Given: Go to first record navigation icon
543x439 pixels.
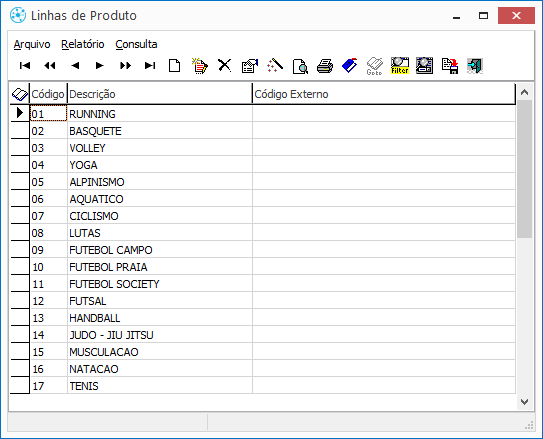Looking at the screenshot, I should (25, 65).
